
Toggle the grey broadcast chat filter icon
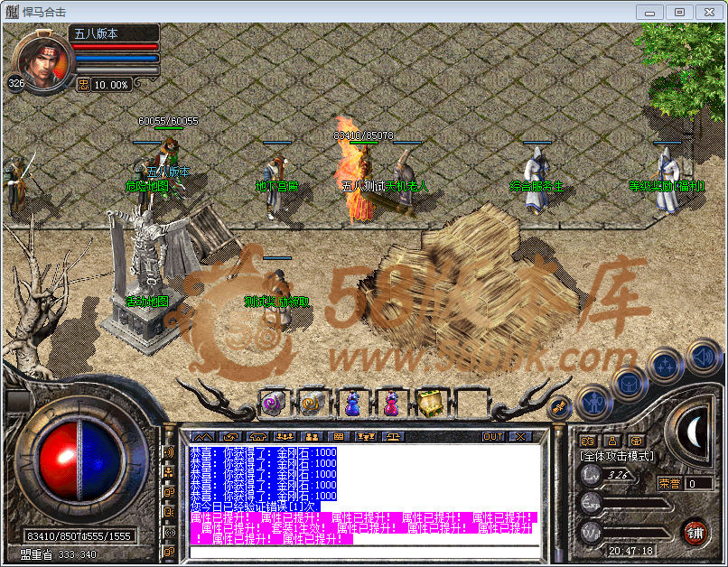coord(170,533)
